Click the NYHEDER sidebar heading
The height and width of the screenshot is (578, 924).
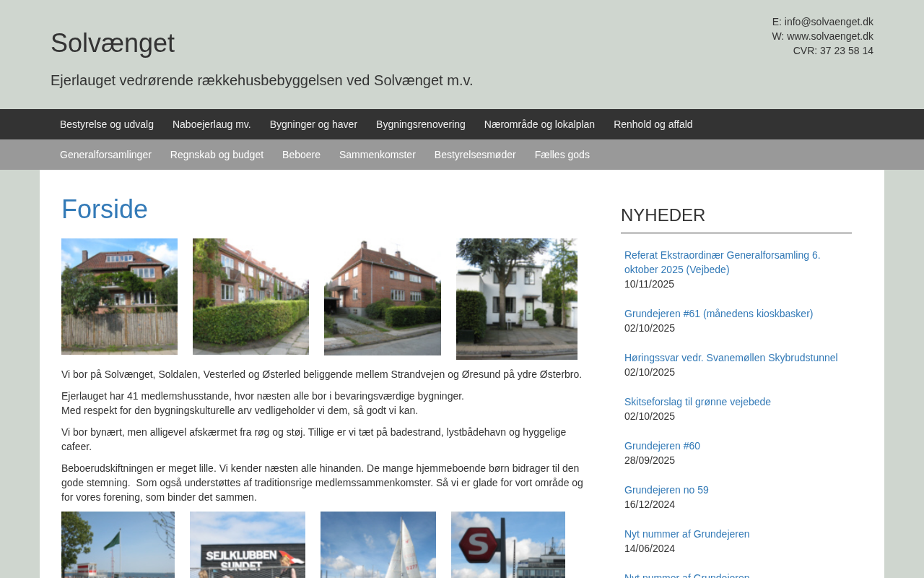click(x=663, y=215)
